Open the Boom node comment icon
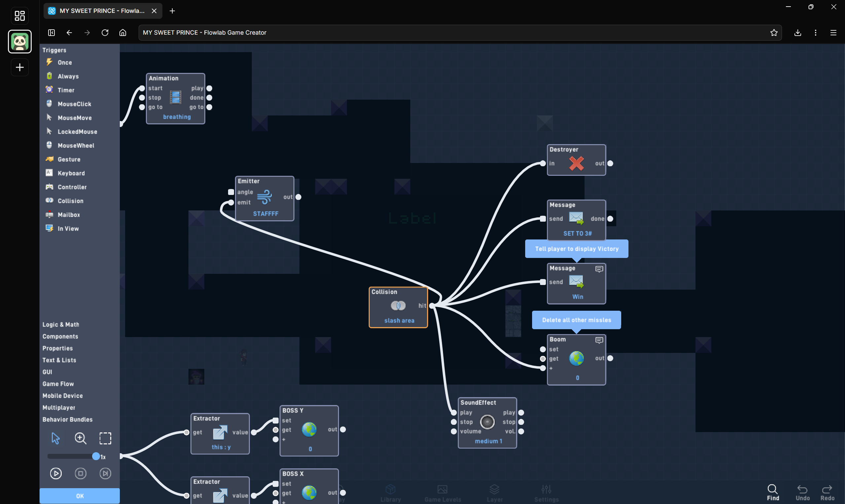This screenshot has width=845, height=504. click(599, 340)
